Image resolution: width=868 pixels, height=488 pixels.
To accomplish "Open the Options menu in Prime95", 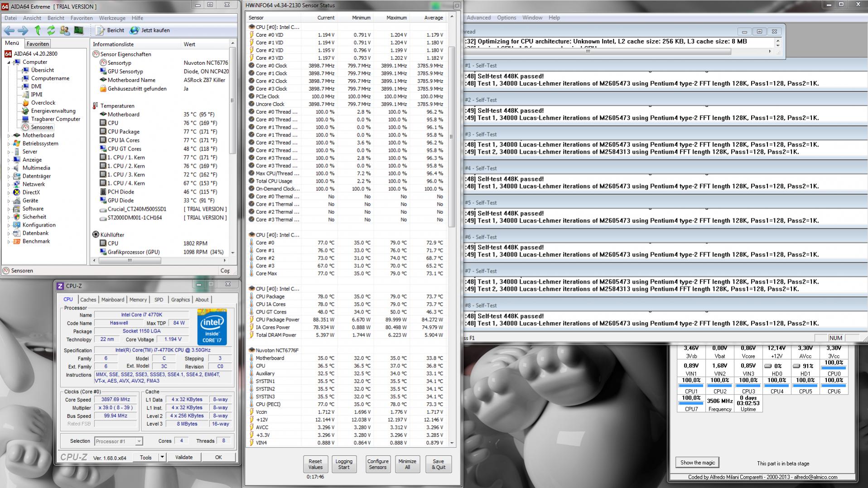I will (x=506, y=18).
